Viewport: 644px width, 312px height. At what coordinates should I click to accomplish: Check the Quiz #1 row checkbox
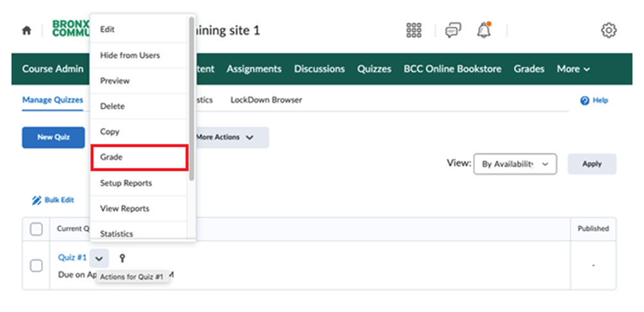[37, 265]
